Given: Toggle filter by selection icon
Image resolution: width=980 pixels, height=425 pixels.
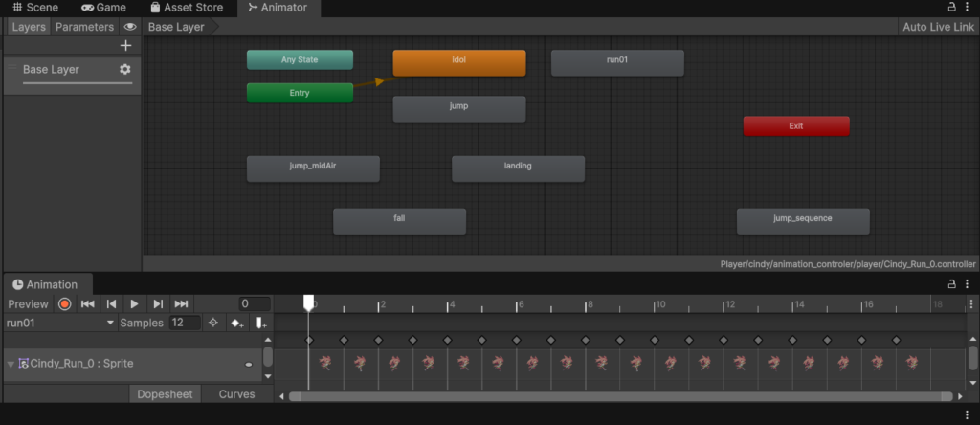Looking at the screenshot, I should [212, 324].
